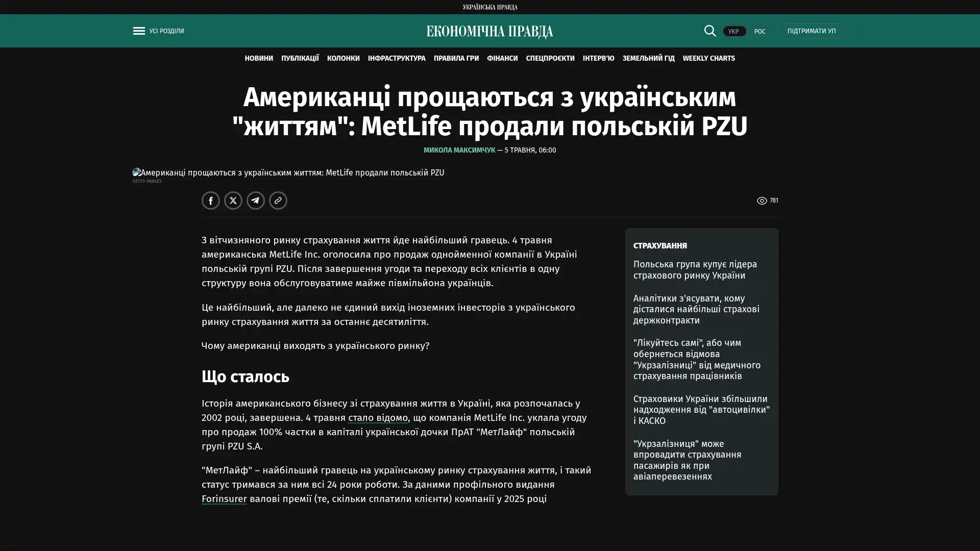
Task: Click the Підтримати УП button
Action: (x=812, y=31)
